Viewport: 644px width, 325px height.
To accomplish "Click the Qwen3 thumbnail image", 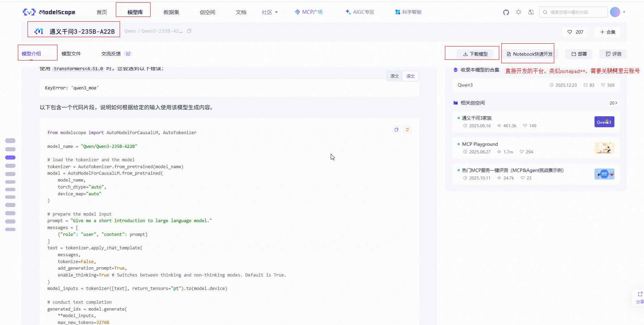I will [604, 122].
